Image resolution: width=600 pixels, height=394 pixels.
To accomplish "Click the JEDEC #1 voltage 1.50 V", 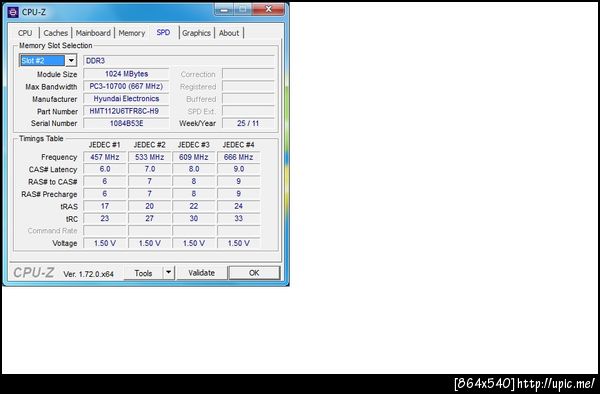I will point(104,243).
